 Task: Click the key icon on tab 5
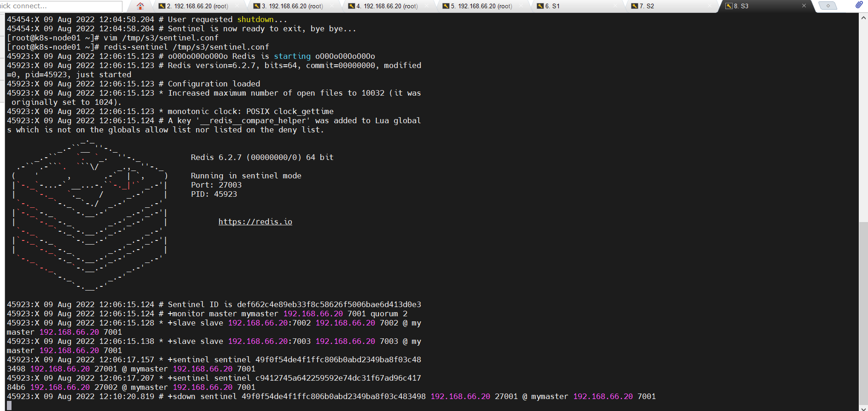(x=446, y=6)
